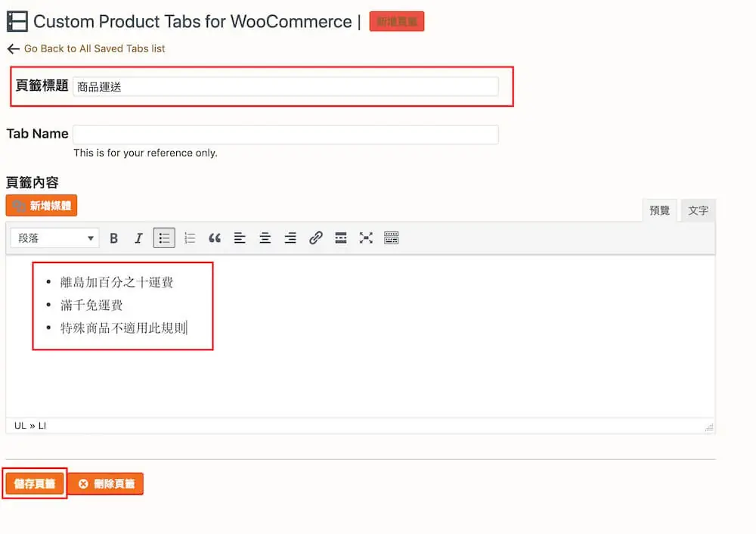Click the LI element in the path bar
Viewport: 756px width, 534px height.
[x=42, y=426]
